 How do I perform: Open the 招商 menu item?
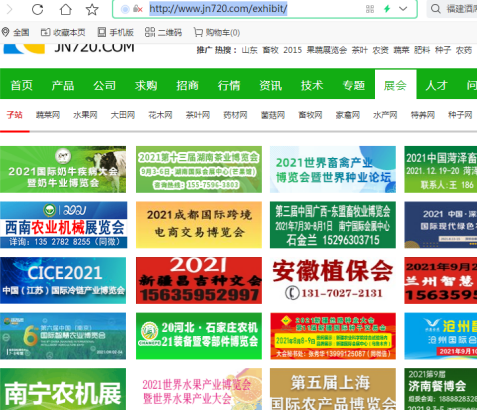click(187, 85)
